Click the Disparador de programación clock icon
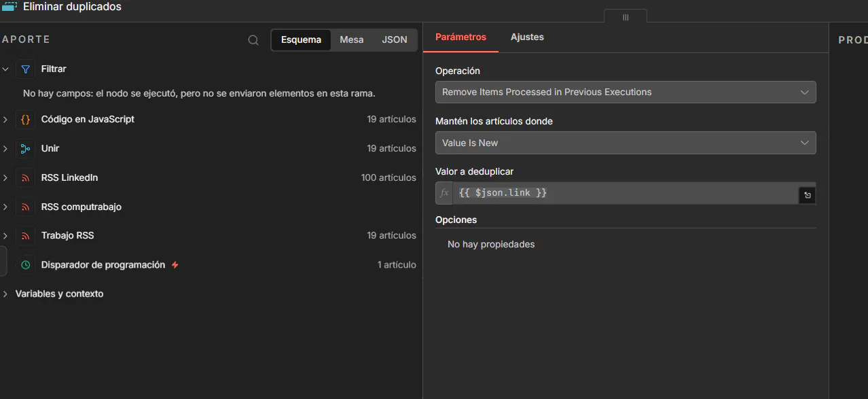This screenshot has height=399, width=868. (26, 265)
